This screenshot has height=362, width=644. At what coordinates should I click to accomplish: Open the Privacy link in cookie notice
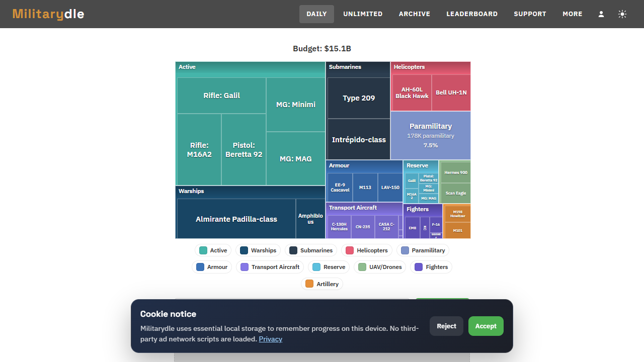[x=271, y=339]
